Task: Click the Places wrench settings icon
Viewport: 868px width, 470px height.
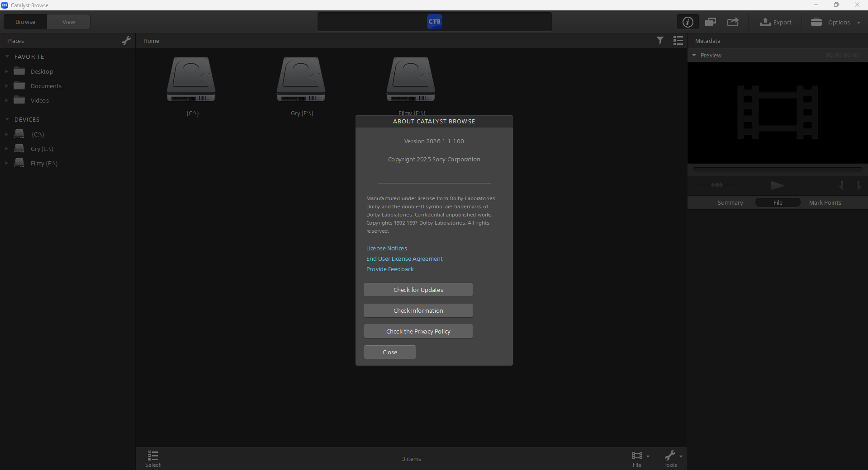Action: coord(126,41)
